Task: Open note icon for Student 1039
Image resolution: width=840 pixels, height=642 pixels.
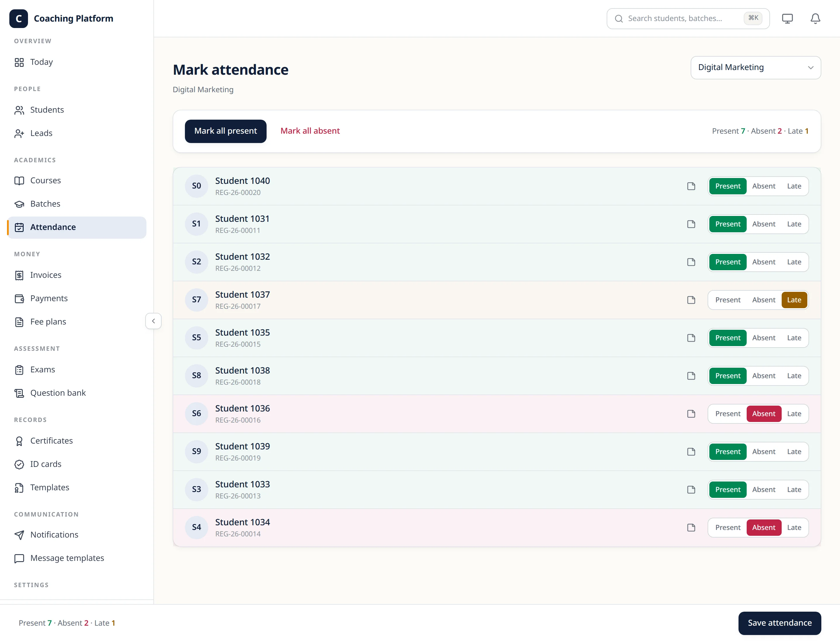Action: pos(691,452)
